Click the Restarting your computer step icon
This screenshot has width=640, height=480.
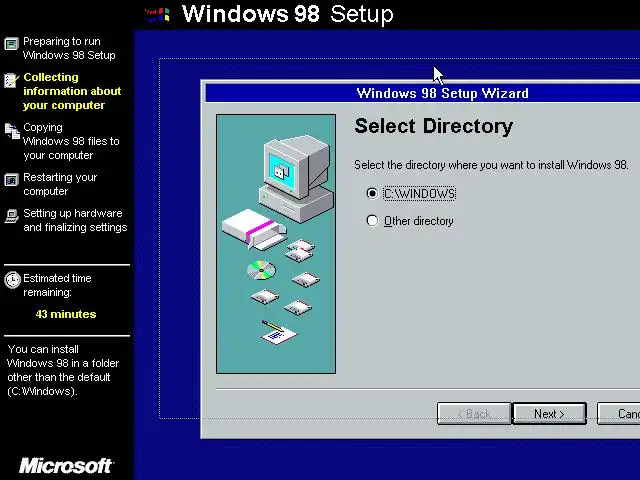(x=11, y=180)
